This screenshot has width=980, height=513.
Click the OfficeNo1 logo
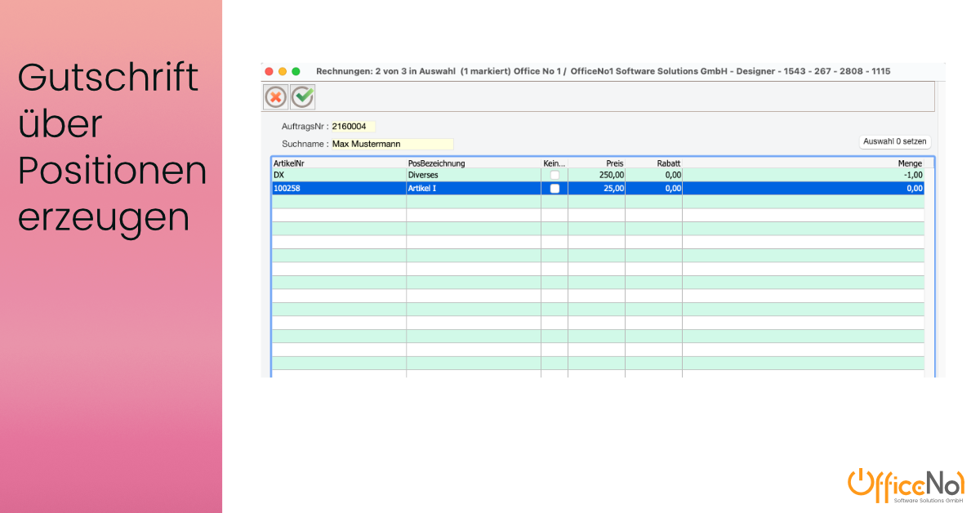906,485
